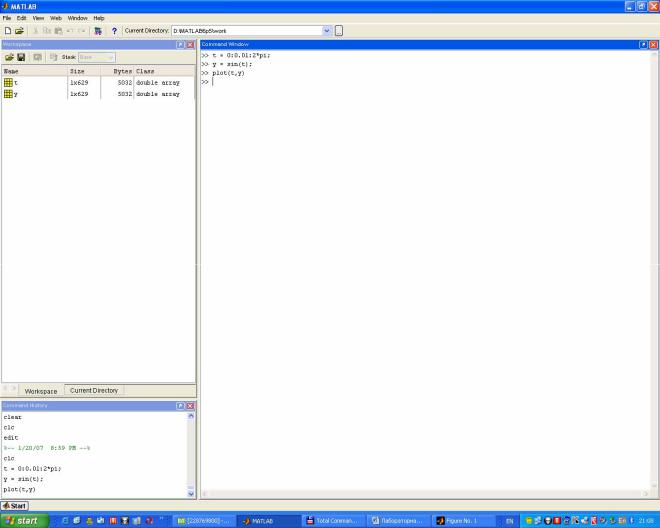This screenshot has height=528, width=660.
Task: Open the Stack dropdown in Workspace
Action: click(96, 57)
